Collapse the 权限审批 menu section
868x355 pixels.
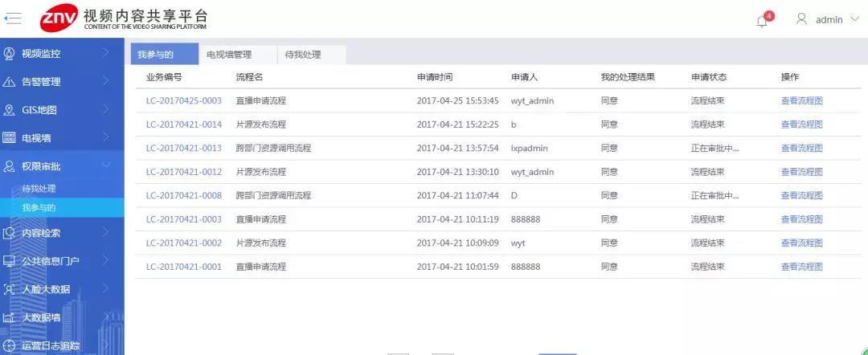click(x=105, y=166)
